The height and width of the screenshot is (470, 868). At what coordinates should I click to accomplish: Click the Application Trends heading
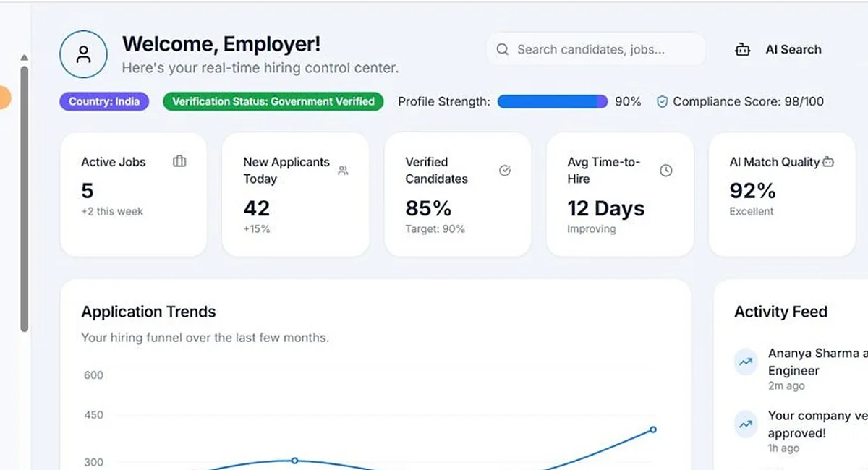tap(148, 312)
